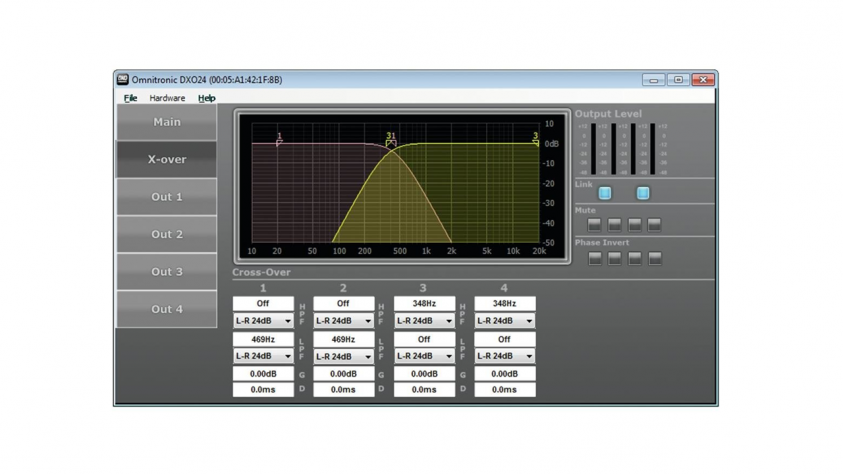The height and width of the screenshot is (474, 843).
Task: Click the crossover markers labeled 31 on graph
Action: point(391,140)
